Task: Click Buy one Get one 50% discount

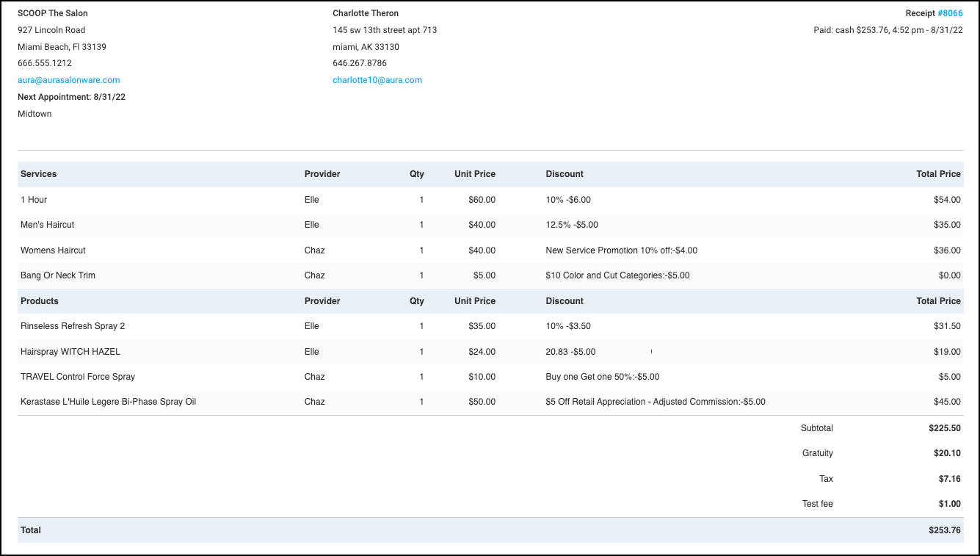Action: click(602, 377)
